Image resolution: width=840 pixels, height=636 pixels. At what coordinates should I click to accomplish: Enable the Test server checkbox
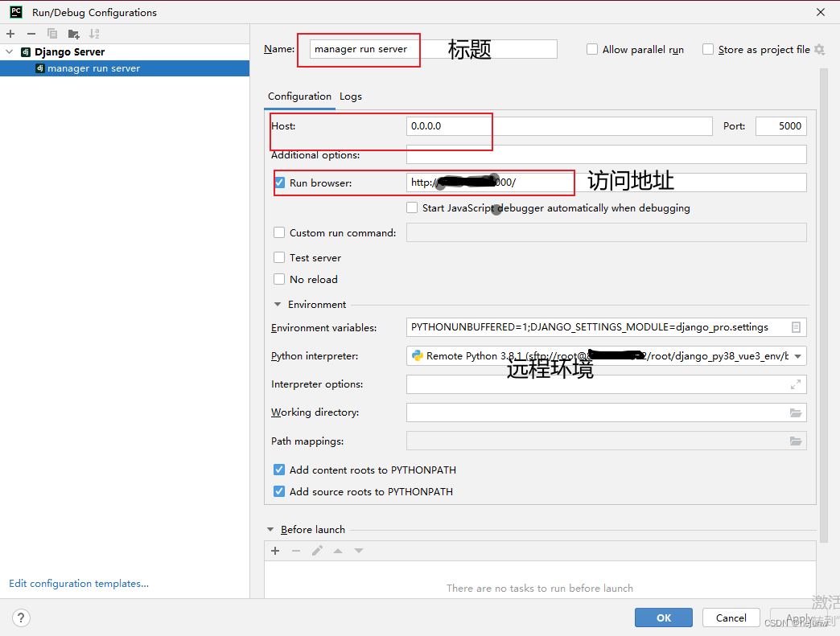pyautogui.click(x=279, y=257)
